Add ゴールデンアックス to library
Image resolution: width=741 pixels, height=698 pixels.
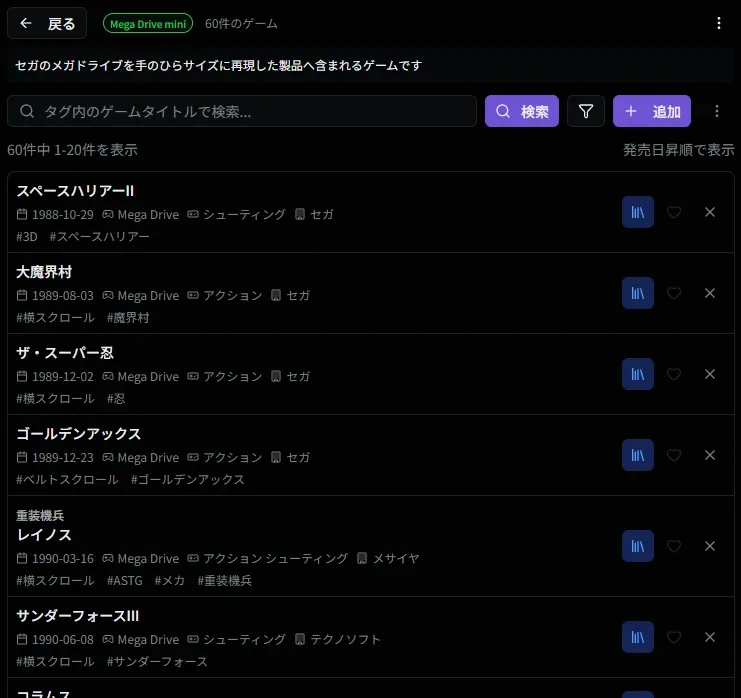pos(638,455)
